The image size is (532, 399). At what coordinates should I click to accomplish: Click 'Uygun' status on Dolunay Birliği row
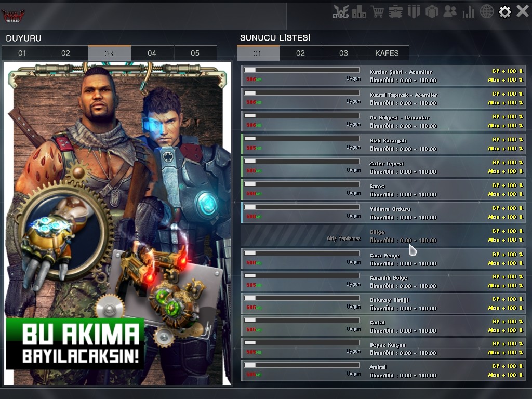(x=353, y=307)
